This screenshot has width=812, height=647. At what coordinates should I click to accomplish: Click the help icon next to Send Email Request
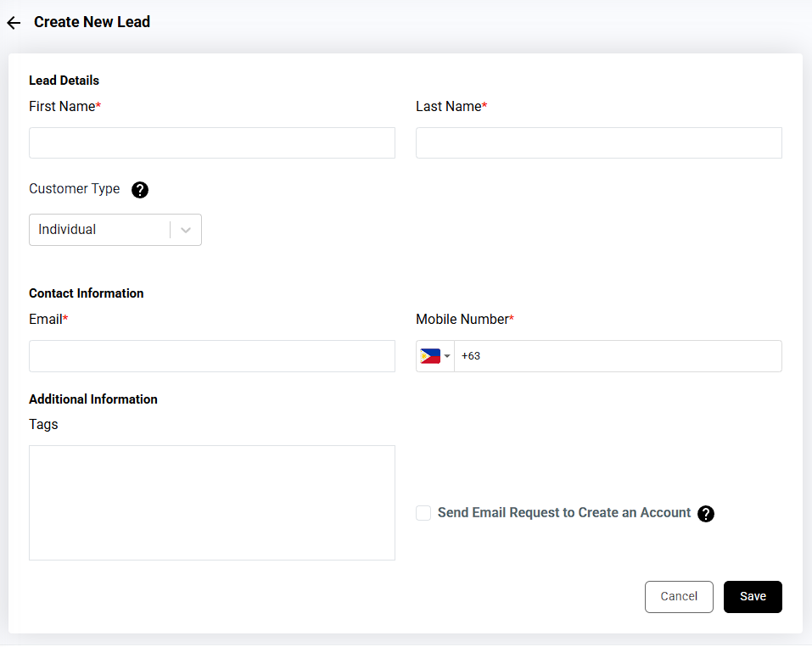[706, 514]
